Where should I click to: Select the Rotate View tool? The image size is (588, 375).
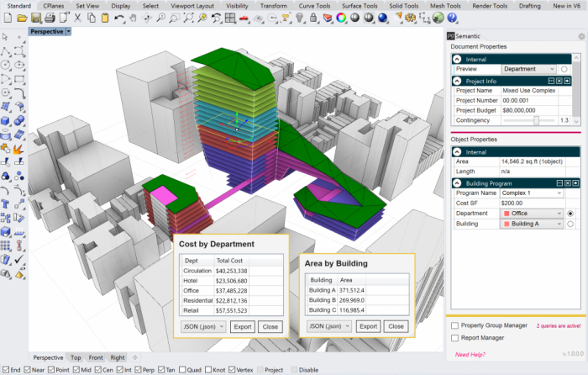coord(147,18)
